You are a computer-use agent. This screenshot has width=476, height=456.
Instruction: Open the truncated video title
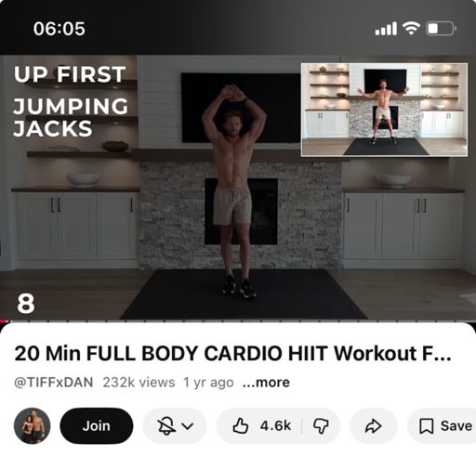(232, 353)
